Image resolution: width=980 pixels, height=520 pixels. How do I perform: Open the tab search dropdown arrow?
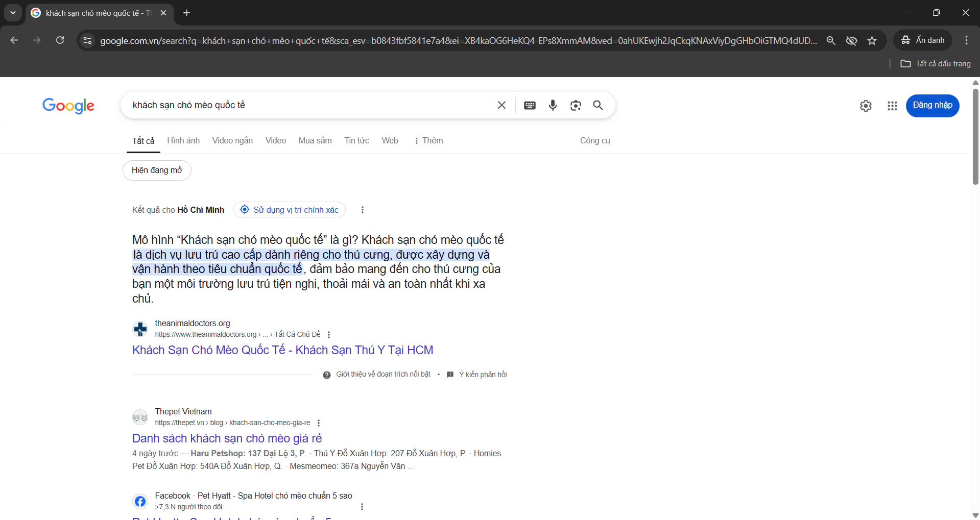click(x=13, y=13)
